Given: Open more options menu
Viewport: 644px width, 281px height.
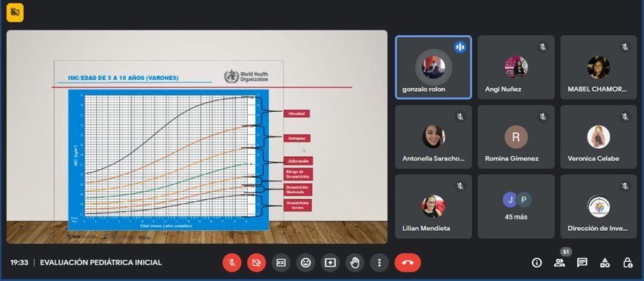Looking at the screenshot, I should pos(379,263).
